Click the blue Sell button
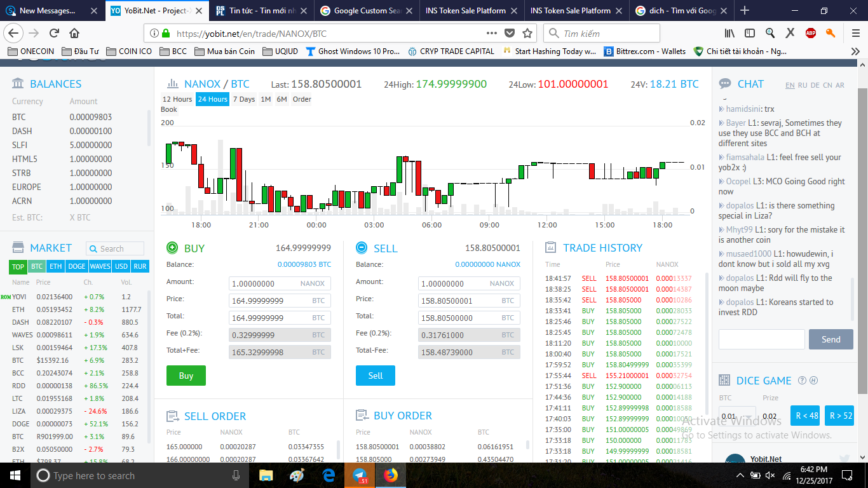Image resolution: width=868 pixels, height=488 pixels. pyautogui.click(x=376, y=376)
